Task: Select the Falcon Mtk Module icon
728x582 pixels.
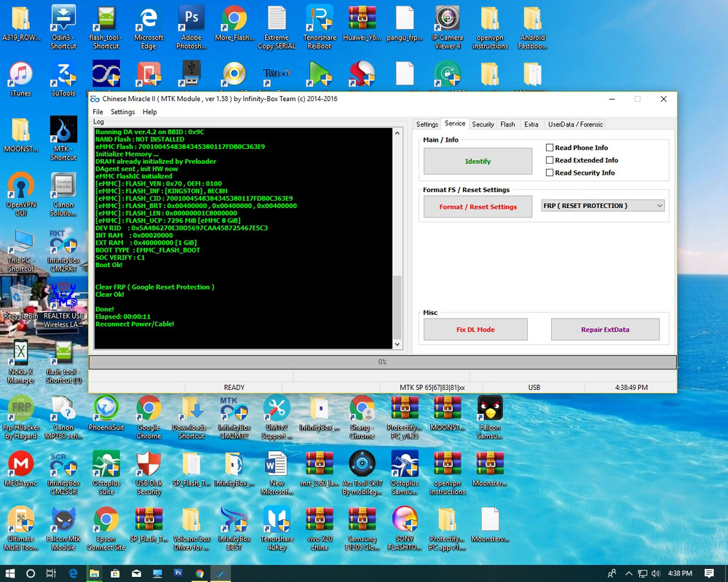Action: click(x=63, y=528)
